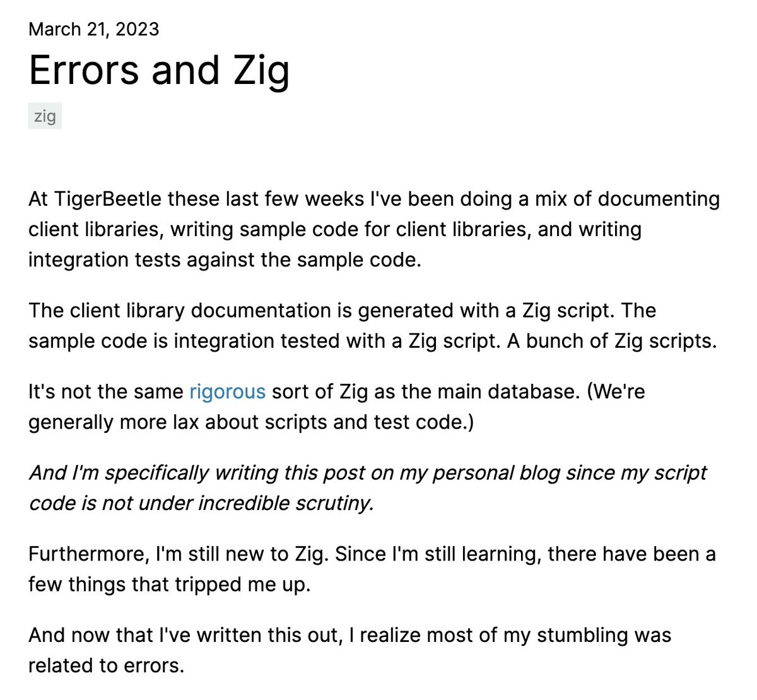Click the final line "related to errors."
Screen dimensions: 757x700
[106, 665]
